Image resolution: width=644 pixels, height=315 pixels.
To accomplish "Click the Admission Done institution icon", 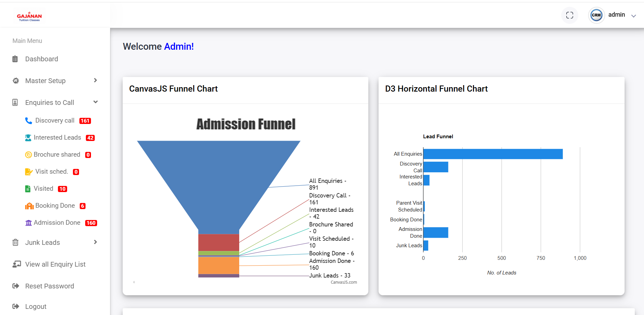I will click(29, 223).
